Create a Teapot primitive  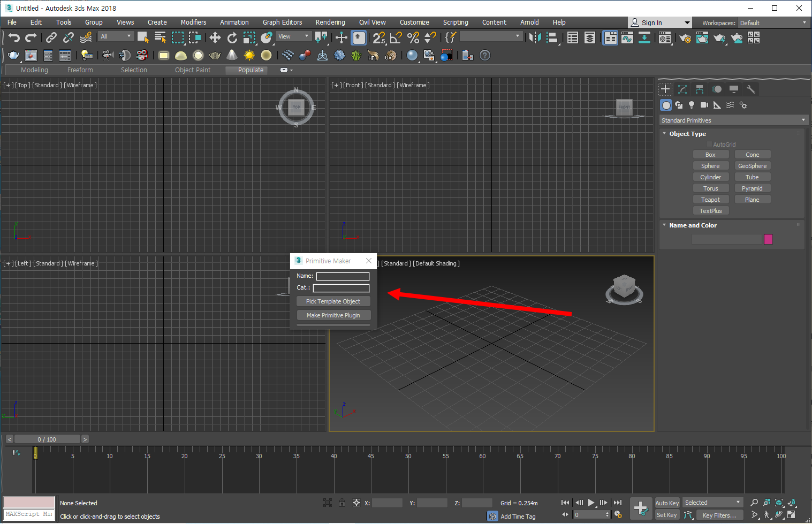coord(710,200)
